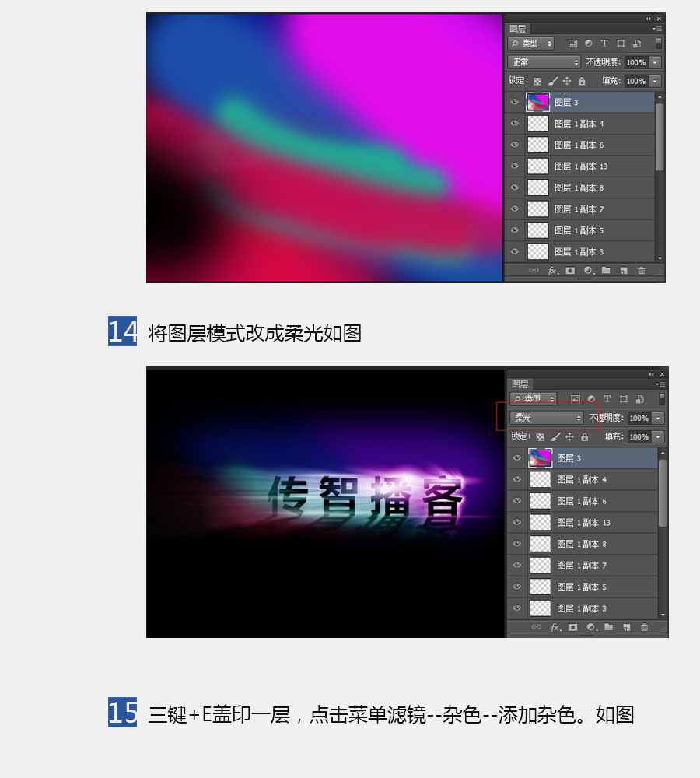
Task: Click lock position icon in upper Layers panel
Action: click(x=567, y=81)
